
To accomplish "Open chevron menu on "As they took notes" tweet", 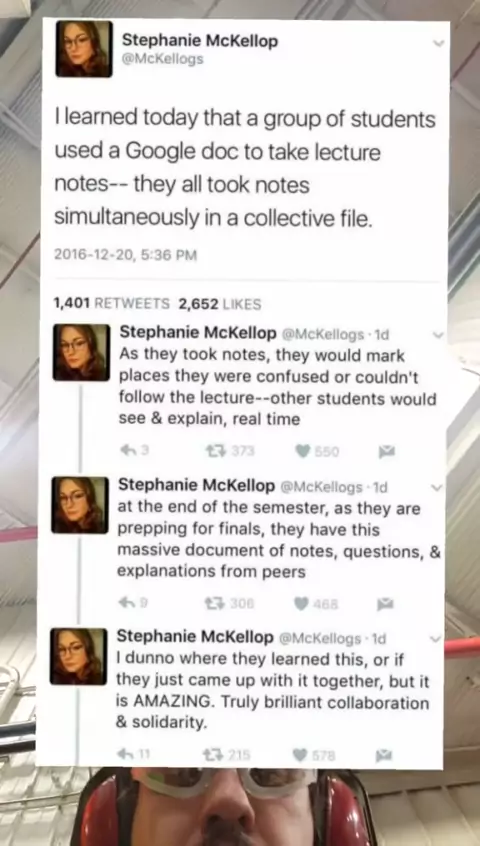I will click(x=438, y=335).
